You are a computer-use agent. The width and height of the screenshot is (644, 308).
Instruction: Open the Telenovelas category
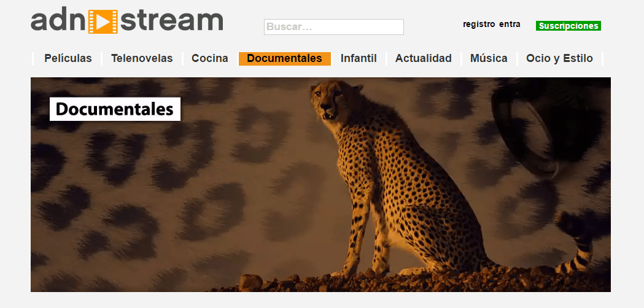[x=142, y=59]
